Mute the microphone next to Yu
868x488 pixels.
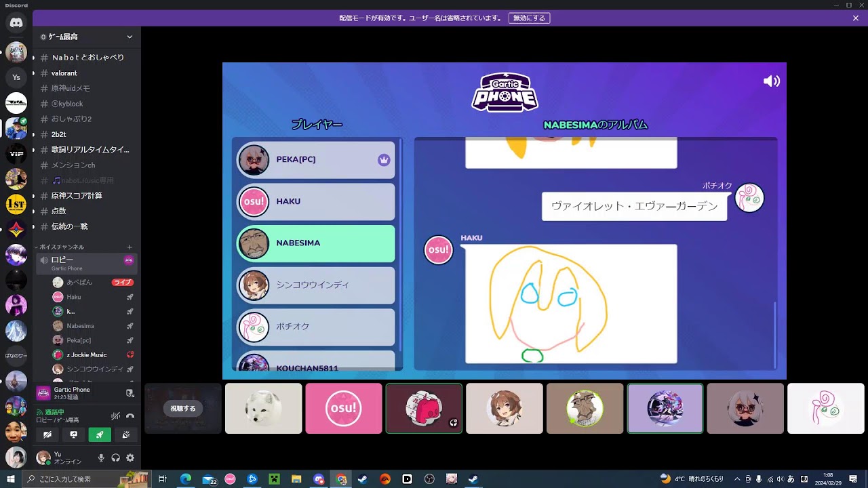[101, 457]
